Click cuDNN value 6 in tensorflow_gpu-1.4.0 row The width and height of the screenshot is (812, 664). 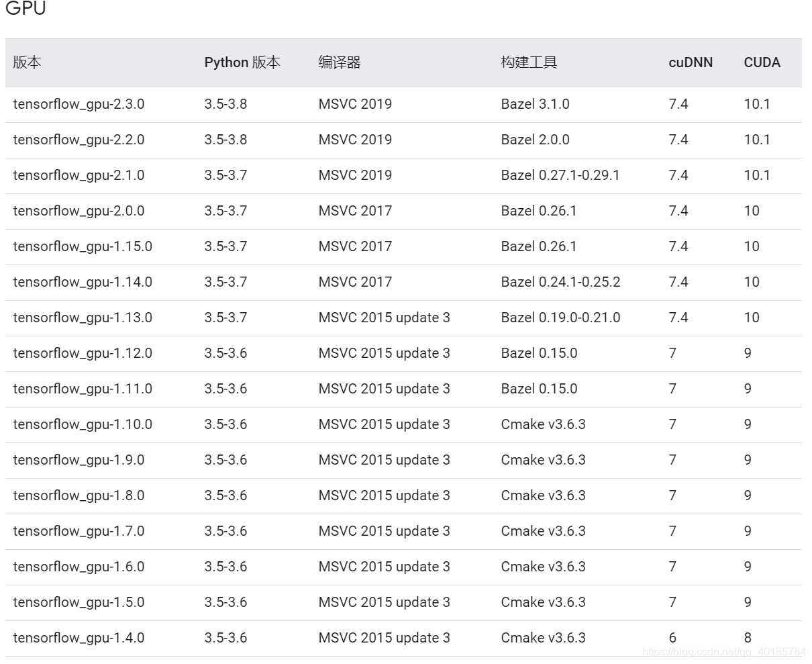point(672,638)
